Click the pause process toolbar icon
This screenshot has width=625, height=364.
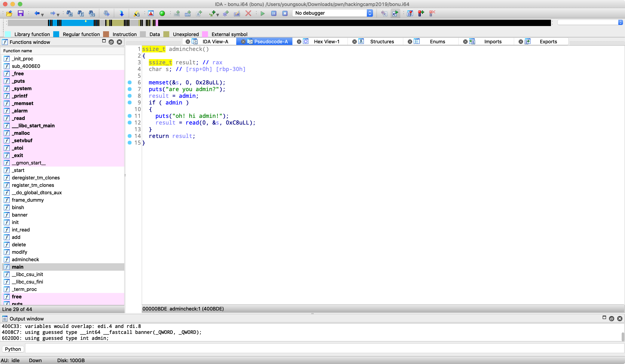274,13
